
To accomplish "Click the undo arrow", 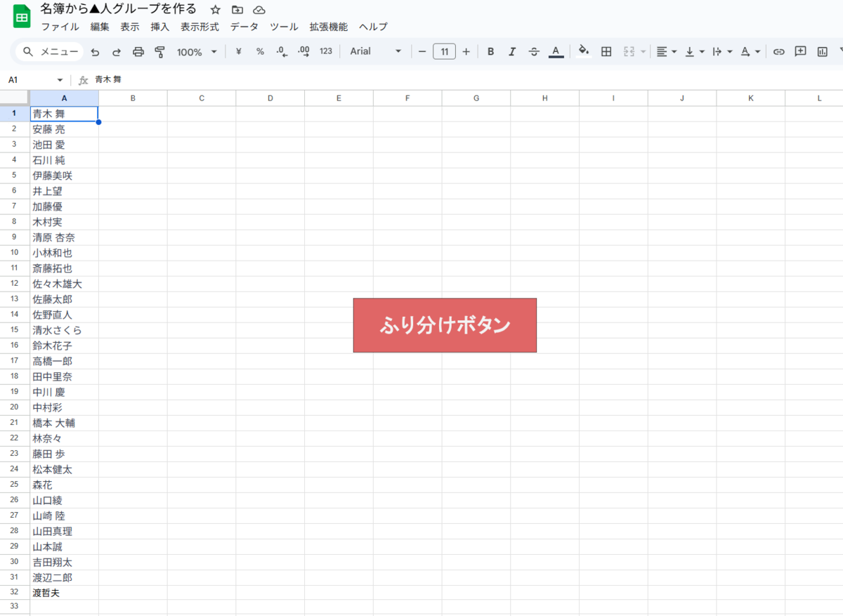I will [x=95, y=51].
